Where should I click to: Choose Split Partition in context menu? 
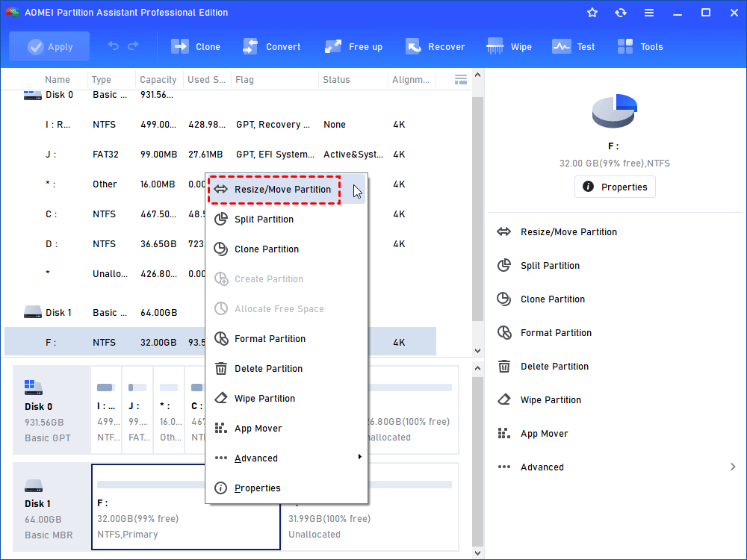click(x=286, y=219)
